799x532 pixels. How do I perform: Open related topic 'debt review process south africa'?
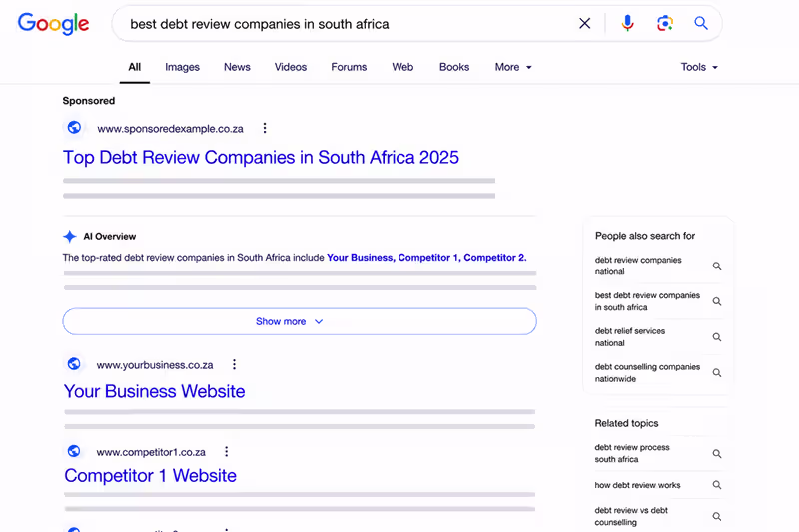pos(632,453)
